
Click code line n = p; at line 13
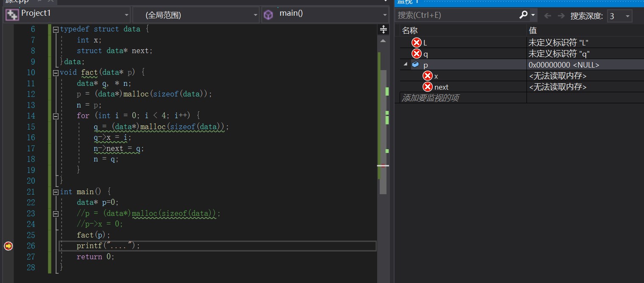click(x=89, y=105)
